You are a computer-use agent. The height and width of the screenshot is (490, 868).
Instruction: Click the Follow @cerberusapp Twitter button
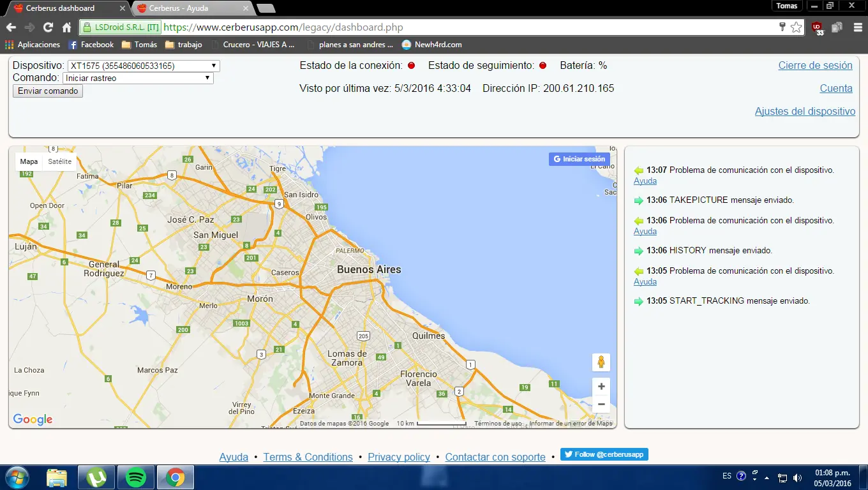click(x=604, y=454)
